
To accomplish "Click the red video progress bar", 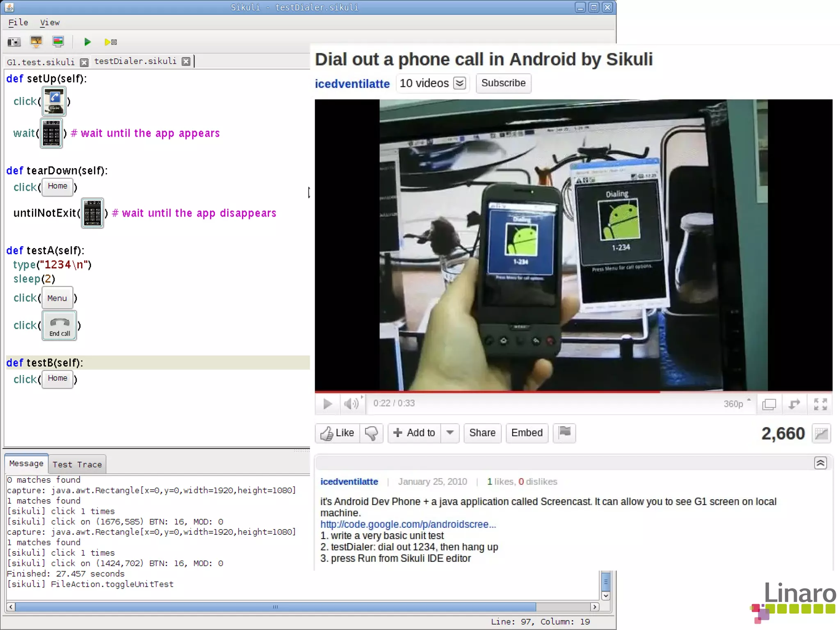I will click(487, 392).
